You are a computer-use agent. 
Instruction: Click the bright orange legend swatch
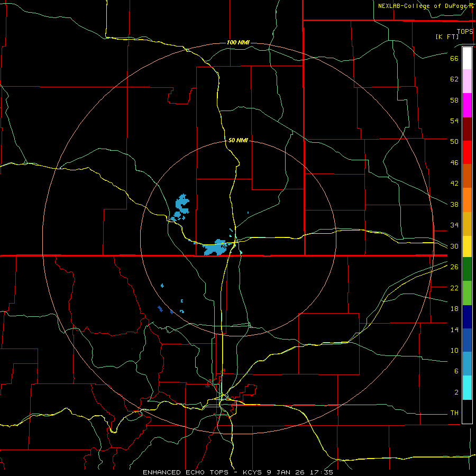[x=467, y=199]
